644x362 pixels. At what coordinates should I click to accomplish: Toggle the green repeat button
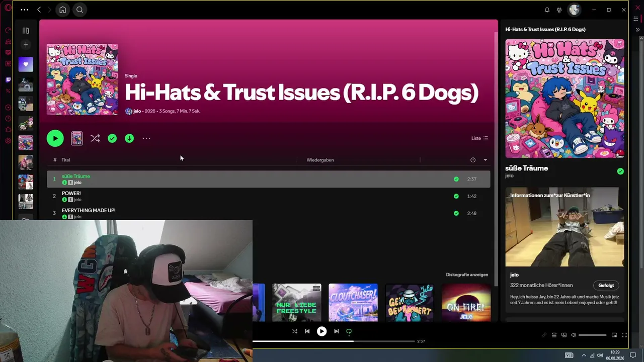pos(349,331)
